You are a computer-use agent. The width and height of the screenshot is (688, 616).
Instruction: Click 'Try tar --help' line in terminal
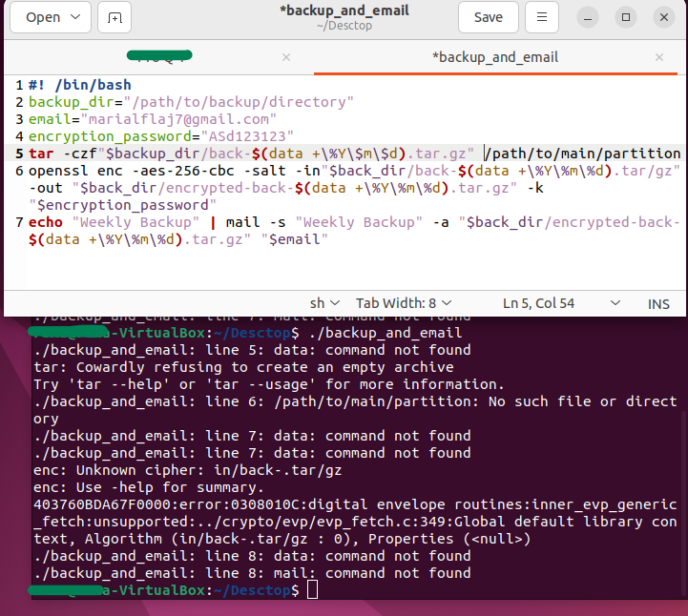tap(269, 384)
